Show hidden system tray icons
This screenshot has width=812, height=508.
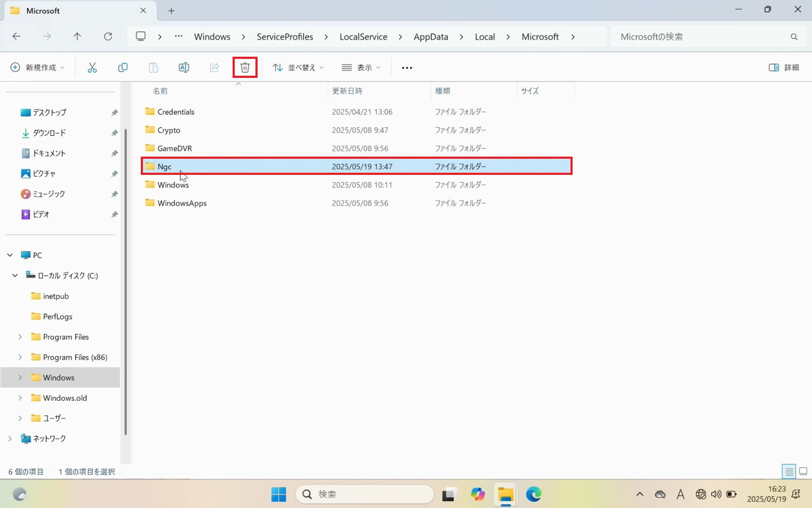tap(640, 494)
